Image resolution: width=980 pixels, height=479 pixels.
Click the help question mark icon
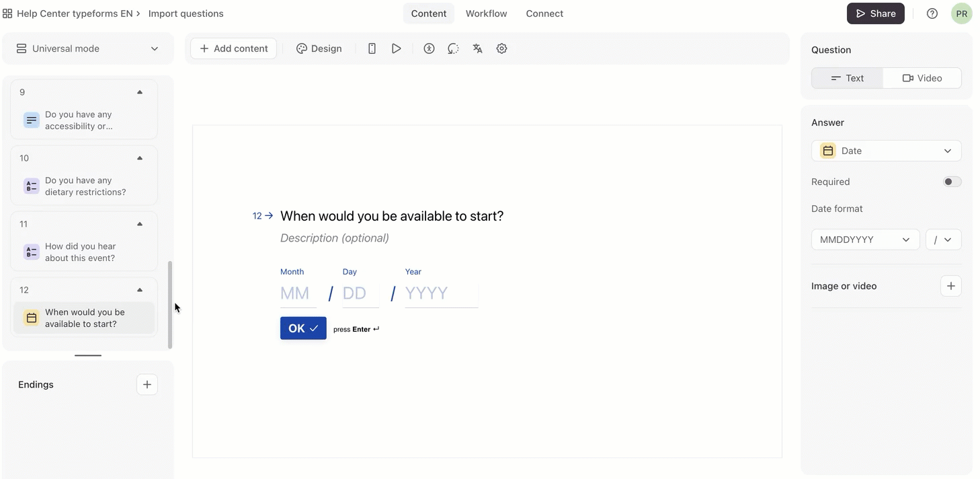coord(932,13)
